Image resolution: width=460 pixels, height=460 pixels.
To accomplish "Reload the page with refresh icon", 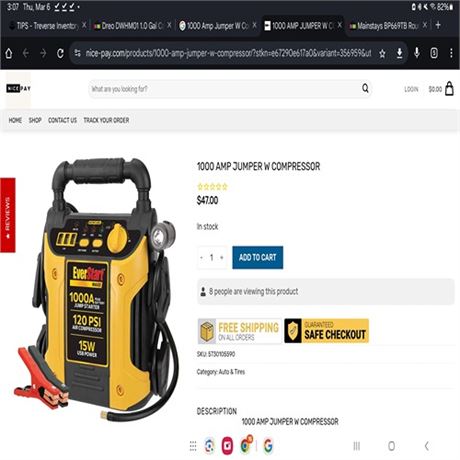I will 60,53.
